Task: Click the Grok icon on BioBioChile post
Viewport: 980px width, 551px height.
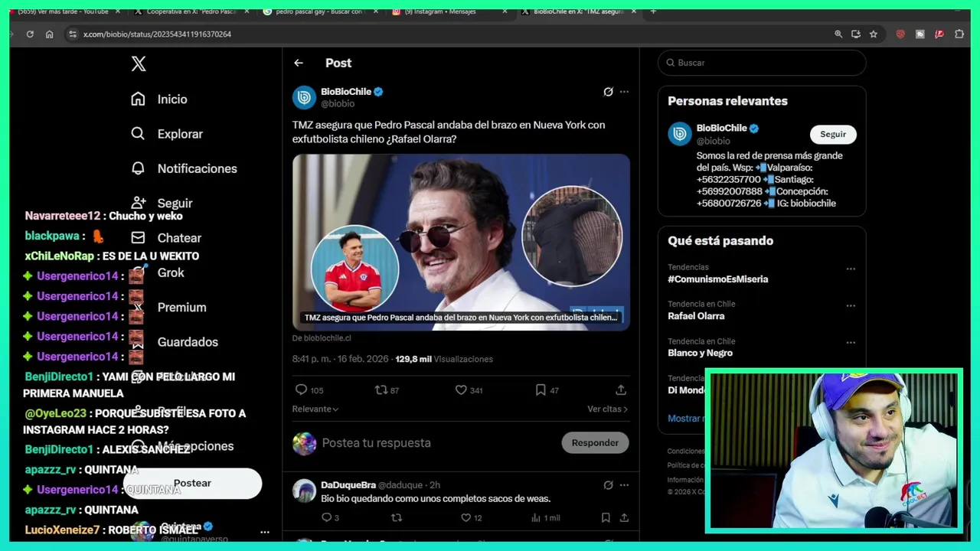Action: point(608,92)
